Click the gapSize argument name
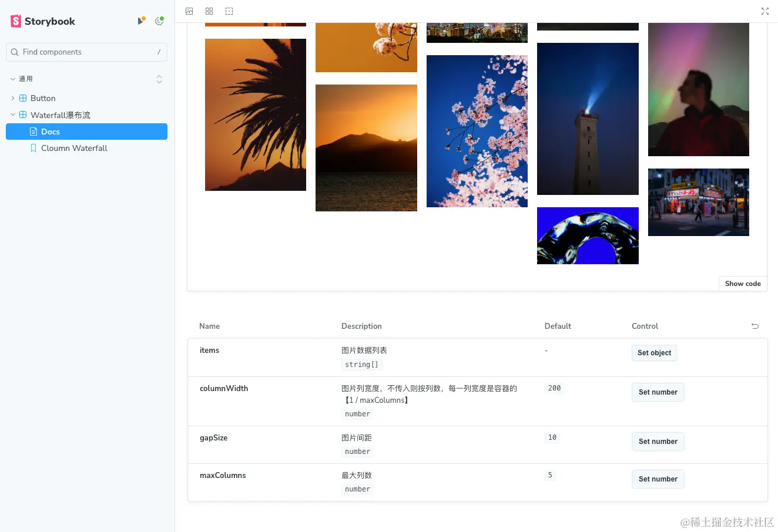The width and height of the screenshot is (778, 532). click(213, 438)
